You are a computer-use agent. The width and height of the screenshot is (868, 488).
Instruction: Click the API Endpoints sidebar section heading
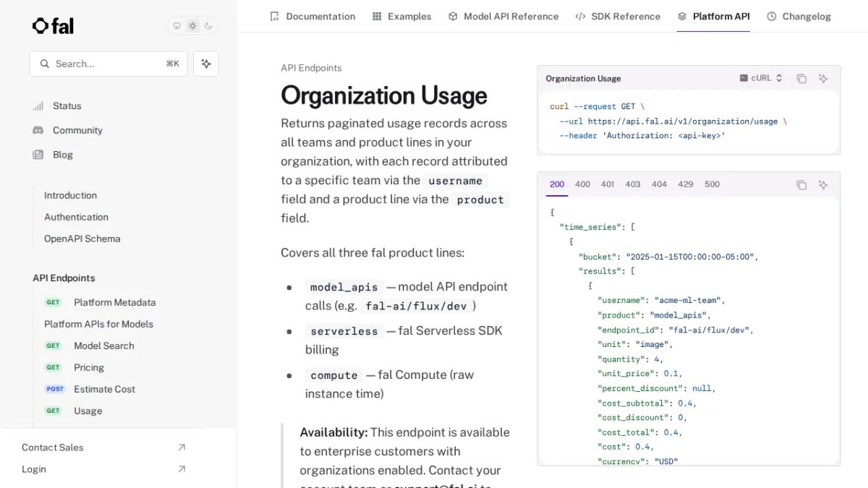coord(64,278)
